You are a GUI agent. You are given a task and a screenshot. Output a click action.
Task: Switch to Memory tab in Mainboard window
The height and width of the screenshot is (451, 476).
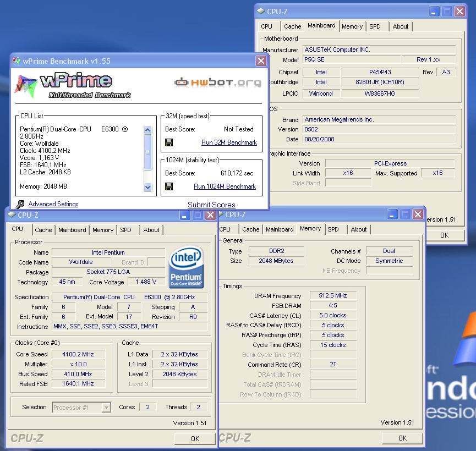[352, 26]
